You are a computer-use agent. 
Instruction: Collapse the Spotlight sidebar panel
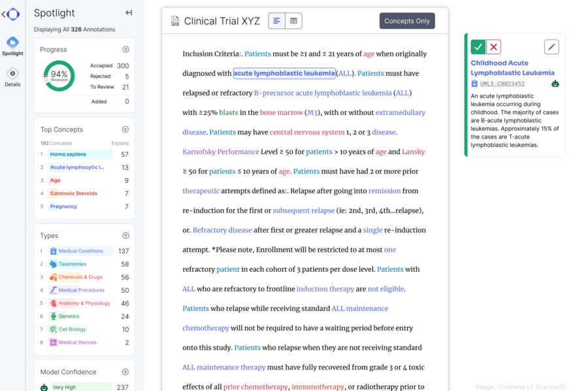tap(129, 12)
